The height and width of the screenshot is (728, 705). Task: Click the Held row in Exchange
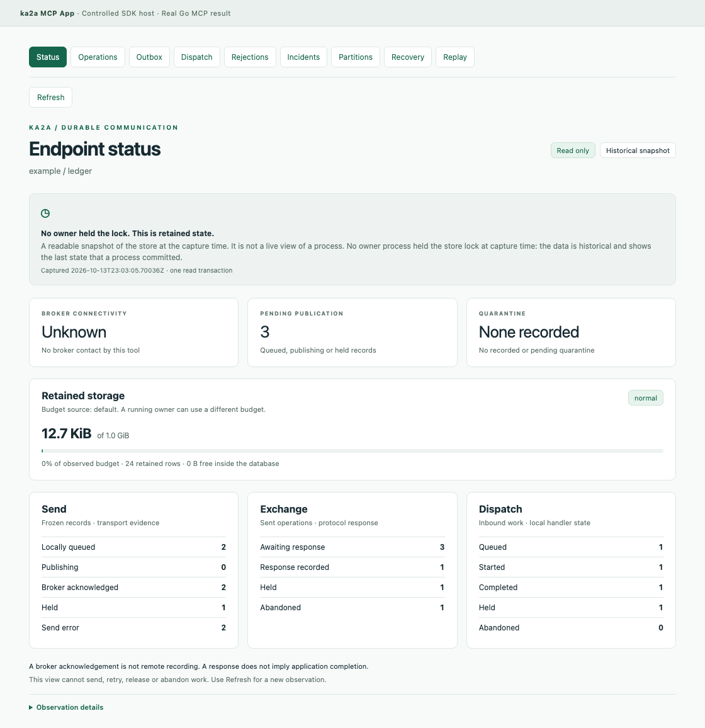point(352,588)
